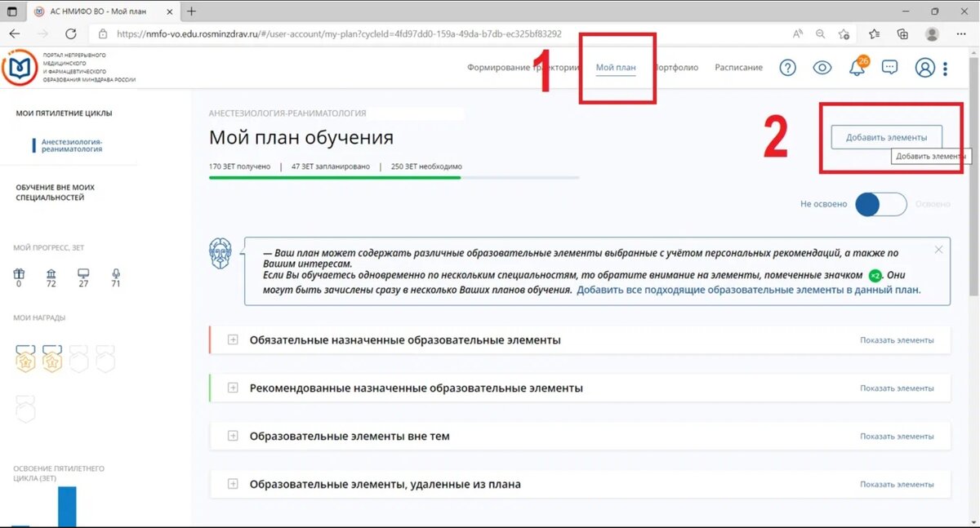Image resolution: width=980 pixels, height=528 pixels.
Task: Click the gift icon in the progress panel
Action: tap(18, 275)
